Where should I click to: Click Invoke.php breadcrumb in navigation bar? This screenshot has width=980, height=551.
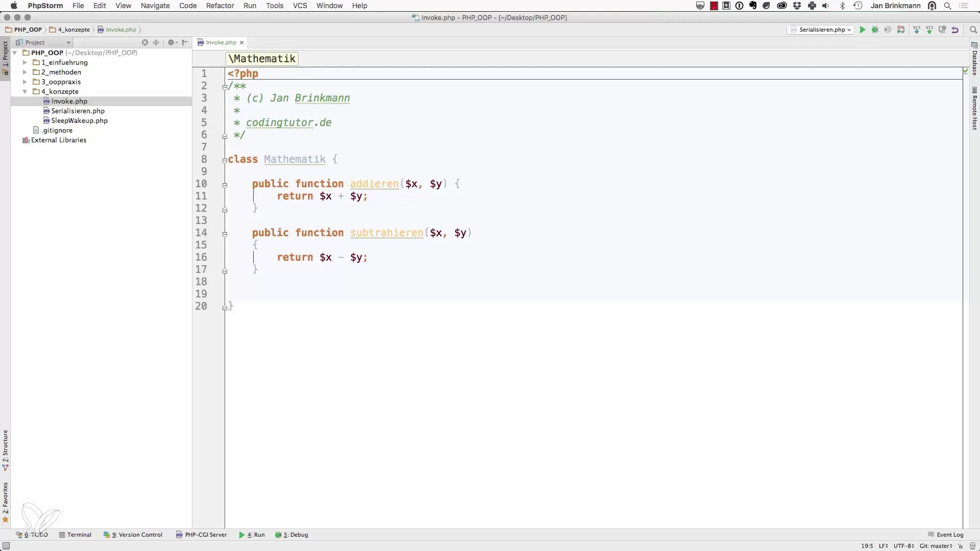coord(117,30)
